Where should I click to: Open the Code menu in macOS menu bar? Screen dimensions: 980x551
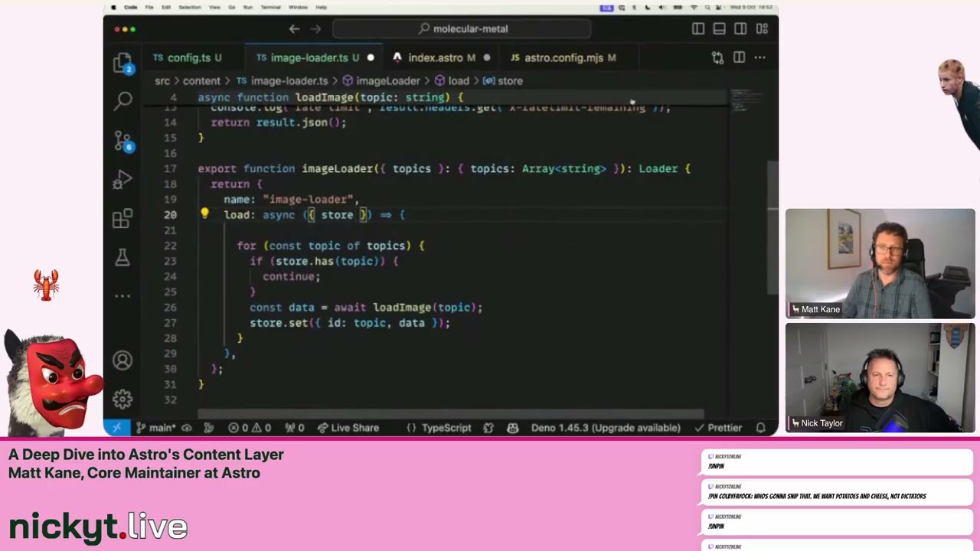131,8
